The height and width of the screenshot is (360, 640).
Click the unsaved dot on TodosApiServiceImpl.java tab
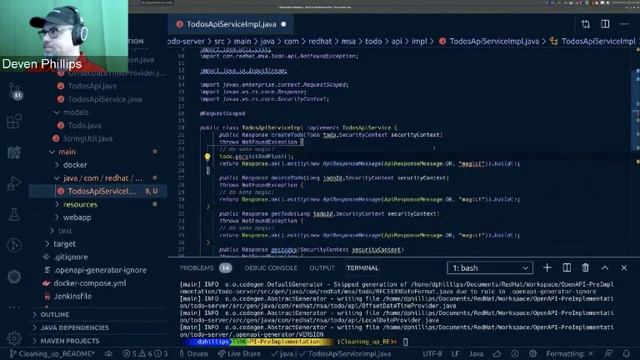[284, 24]
